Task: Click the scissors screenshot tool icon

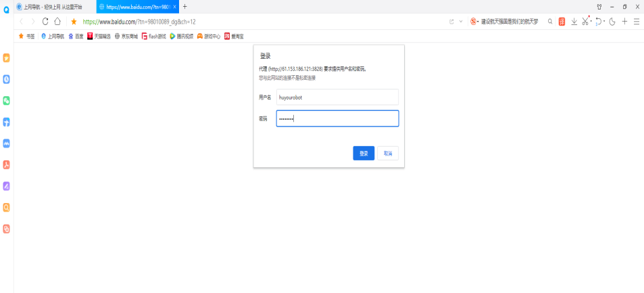Action: (585, 22)
